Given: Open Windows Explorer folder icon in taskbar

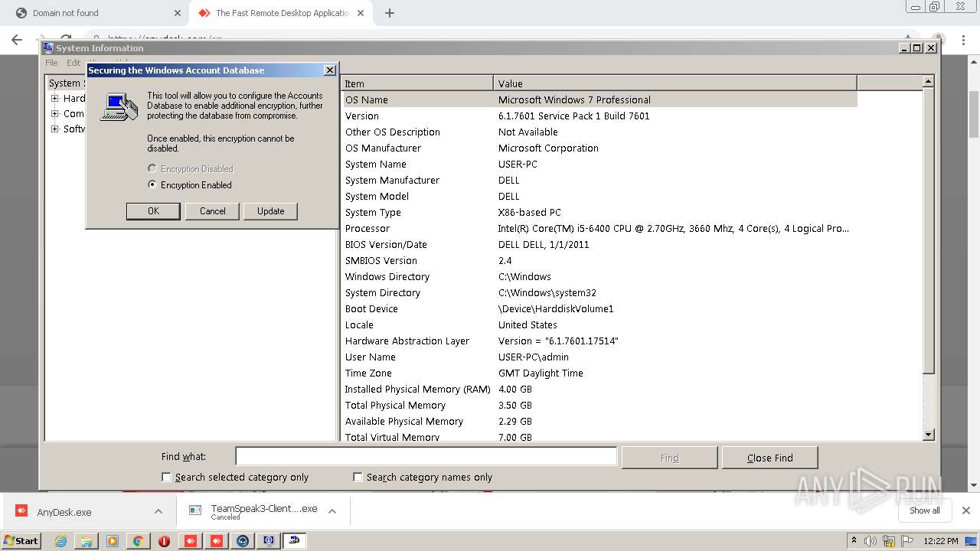Looking at the screenshot, I should coord(87,541).
